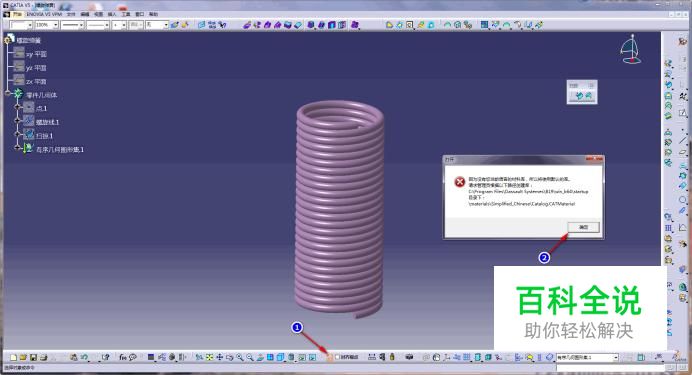Select the xy 平面 tree item

[36, 54]
